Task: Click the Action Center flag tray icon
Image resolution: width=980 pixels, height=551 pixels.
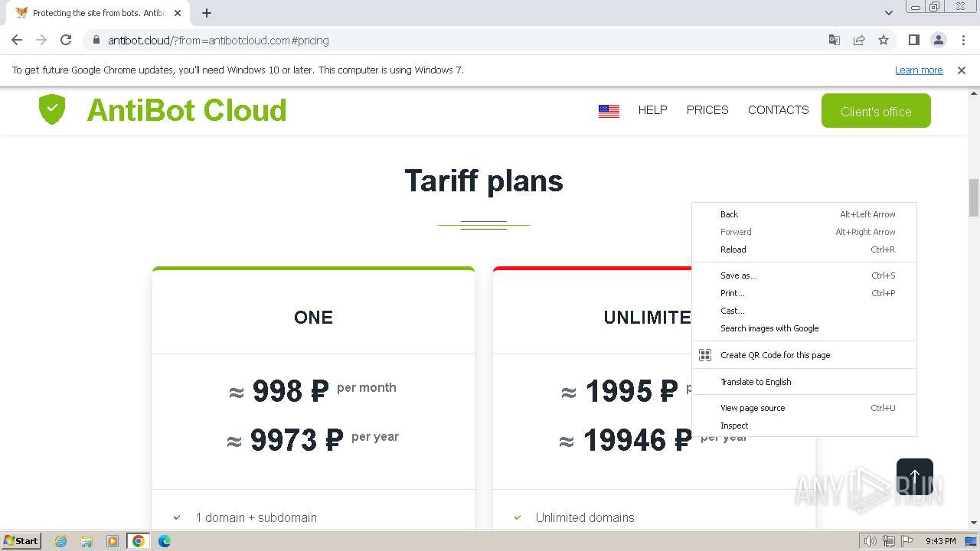Action: (x=906, y=541)
